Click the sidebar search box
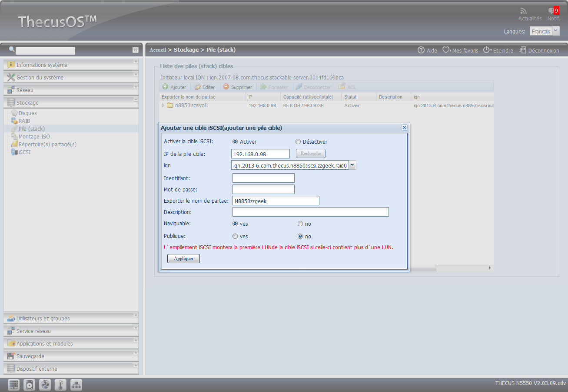This screenshot has height=392, width=568. point(46,50)
